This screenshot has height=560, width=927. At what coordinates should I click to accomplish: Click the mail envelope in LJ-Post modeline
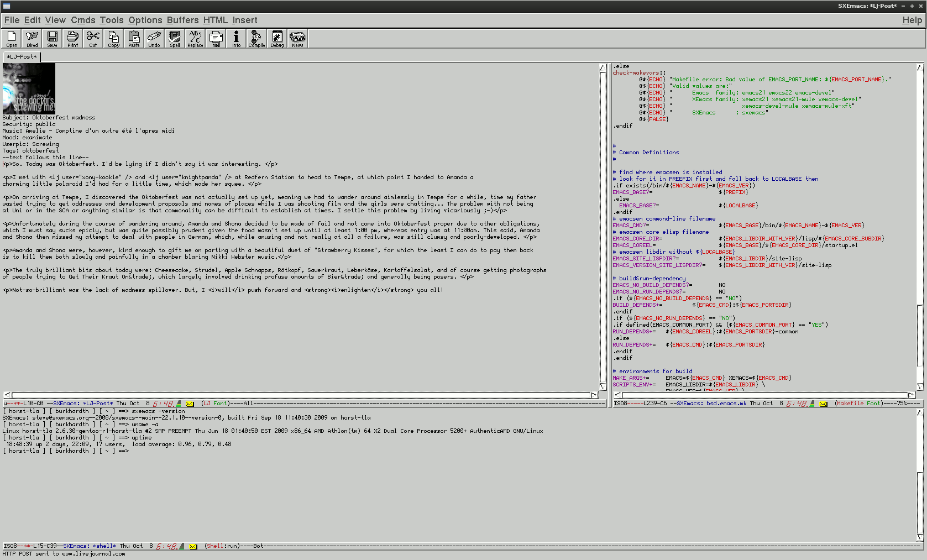(x=190, y=404)
